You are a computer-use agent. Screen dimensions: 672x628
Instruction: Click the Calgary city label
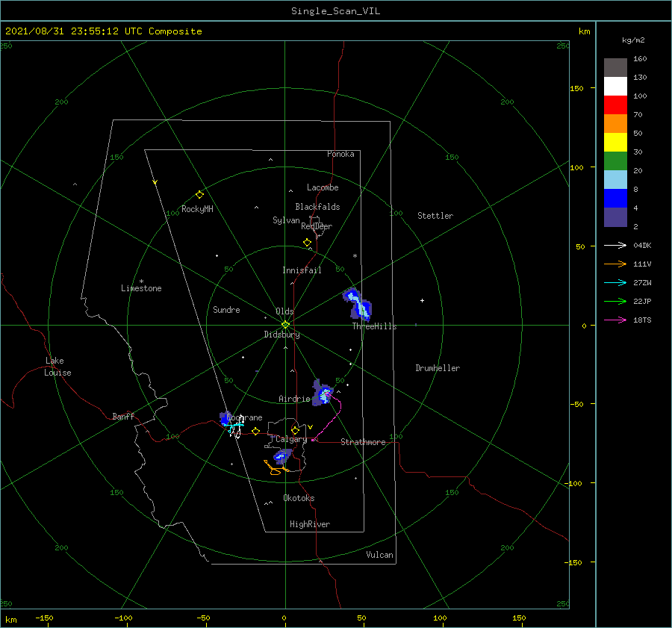click(291, 439)
